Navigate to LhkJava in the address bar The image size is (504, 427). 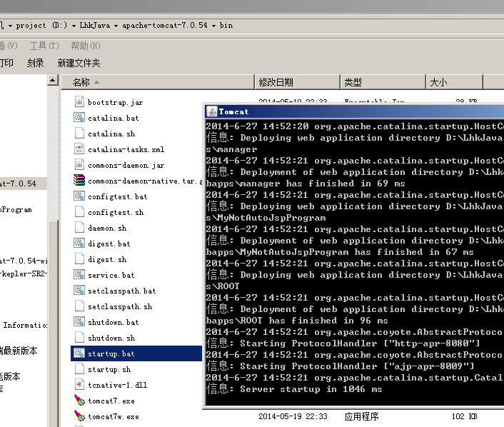(x=95, y=25)
